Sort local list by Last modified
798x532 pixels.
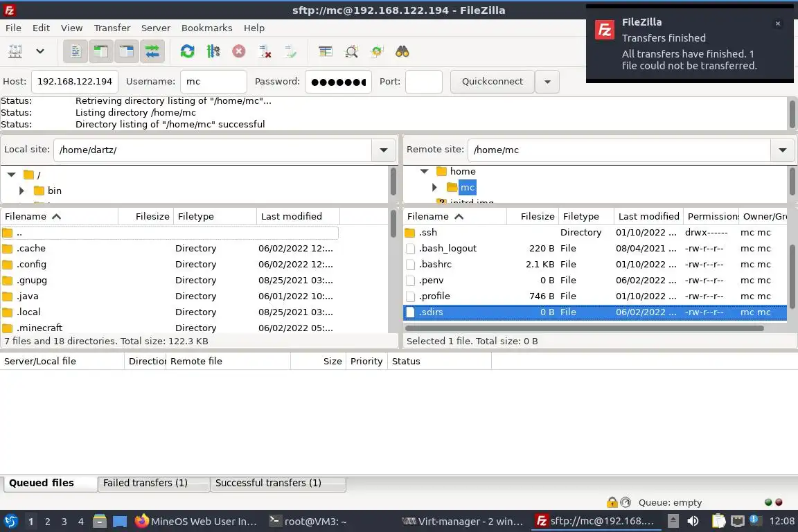click(x=298, y=216)
